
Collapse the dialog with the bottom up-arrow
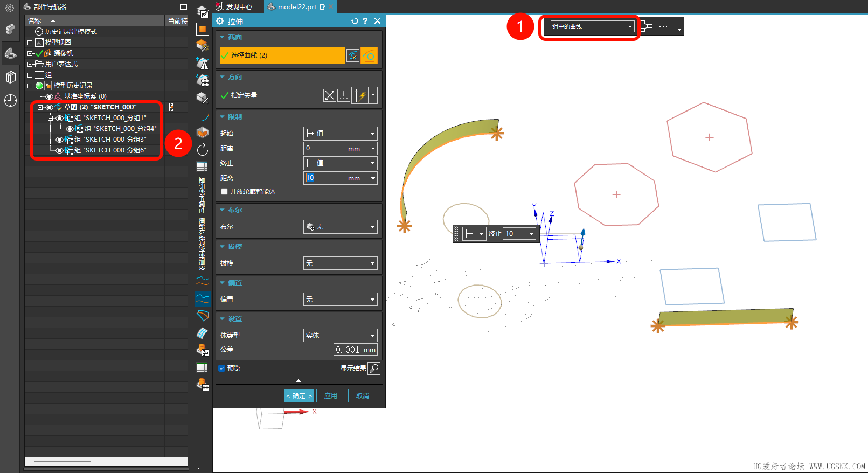[299, 381]
